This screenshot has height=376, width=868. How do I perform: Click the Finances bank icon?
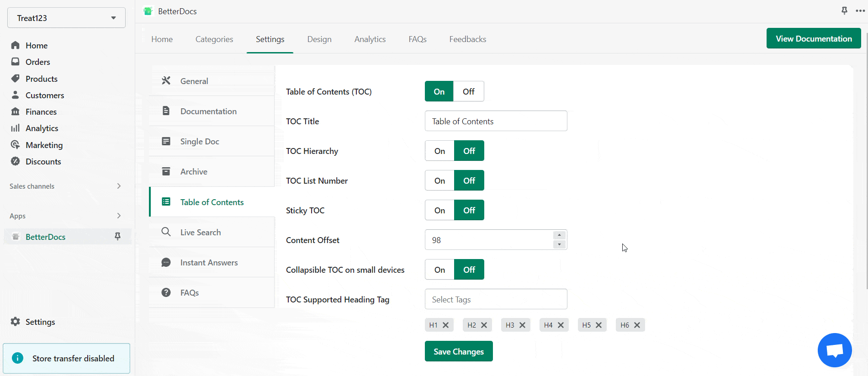click(16, 111)
